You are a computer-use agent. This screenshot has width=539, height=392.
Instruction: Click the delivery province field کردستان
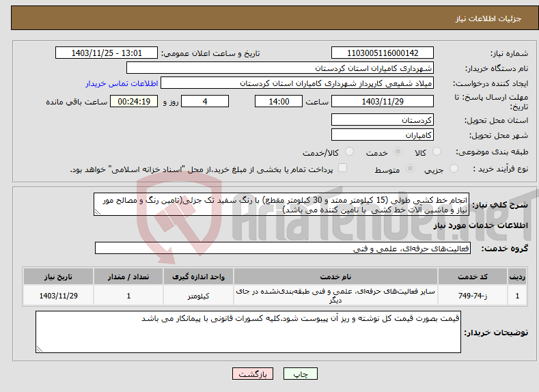click(x=383, y=120)
